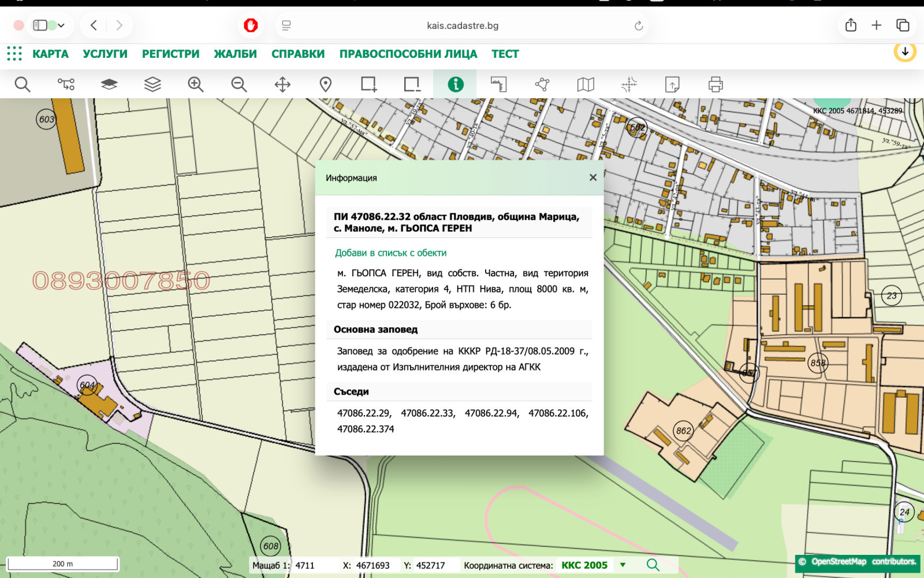
Task: Close the Информация dialog
Action: pos(593,177)
